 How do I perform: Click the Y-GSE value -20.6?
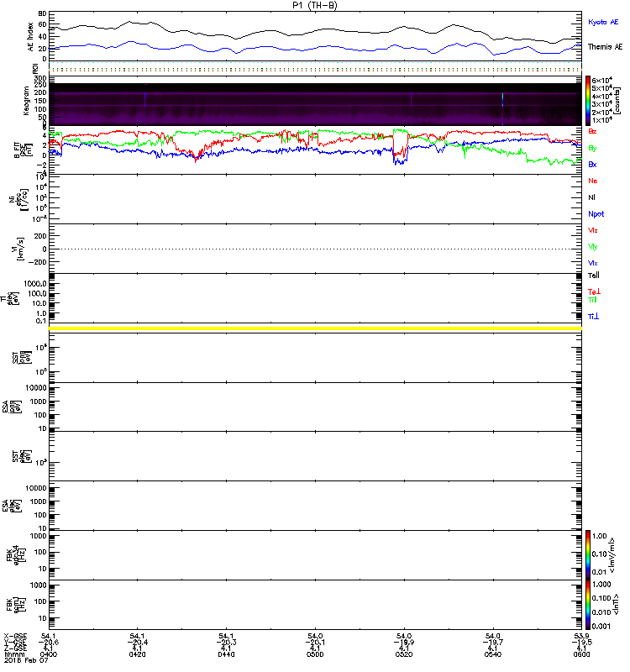pyautogui.click(x=49, y=643)
